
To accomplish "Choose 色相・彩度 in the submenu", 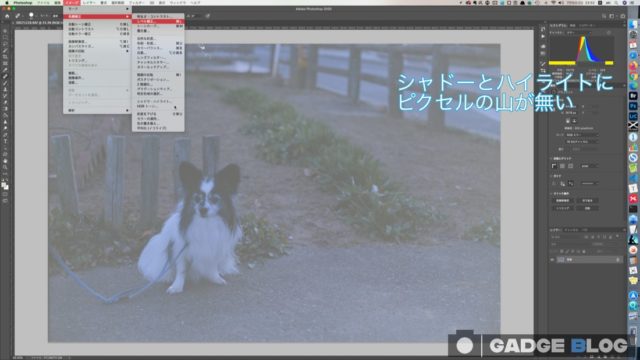I will [158, 43].
